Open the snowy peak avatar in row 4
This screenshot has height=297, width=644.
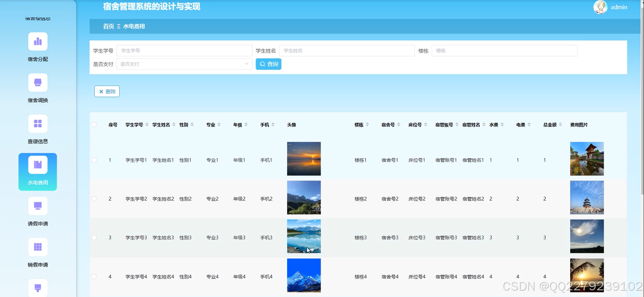point(304,275)
